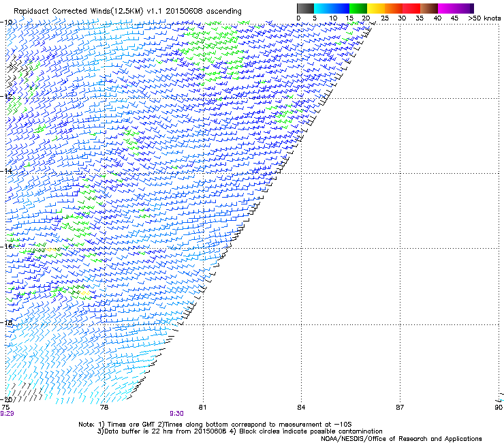Click latitude label '-18'
This screenshot has width=504, height=443.
coord(6,322)
